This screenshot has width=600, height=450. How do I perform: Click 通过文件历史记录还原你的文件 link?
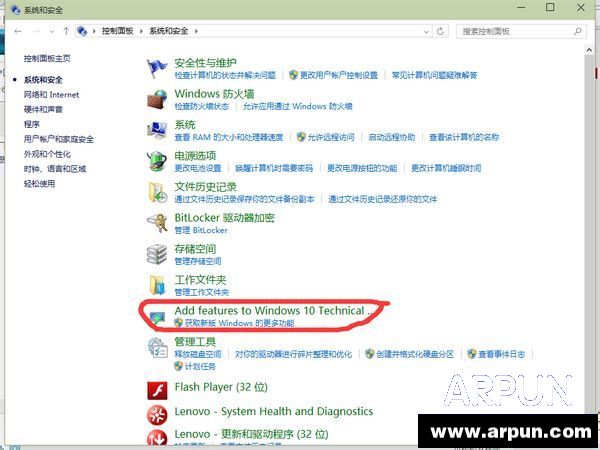(x=382, y=199)
